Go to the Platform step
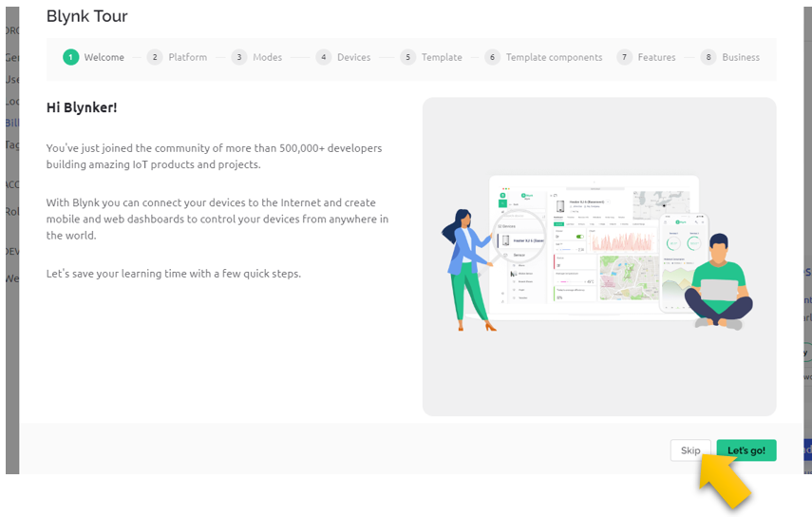812x517 pixels. (x=177, y=57)
